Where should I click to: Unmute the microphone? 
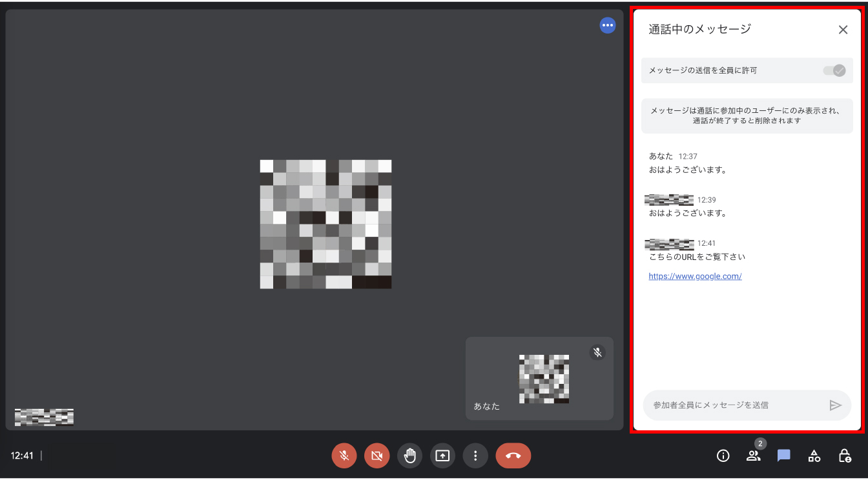coord(344,455)
